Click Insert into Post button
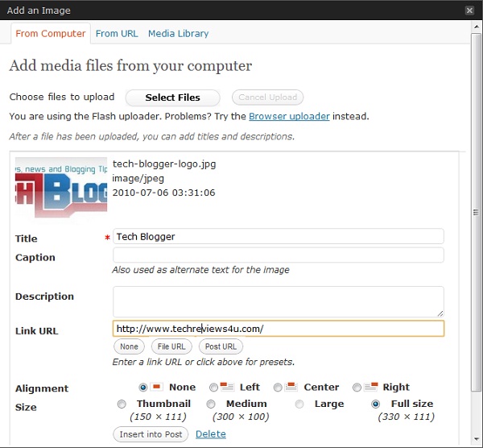Viewport: 483px width, 448px height. point(151,434)
